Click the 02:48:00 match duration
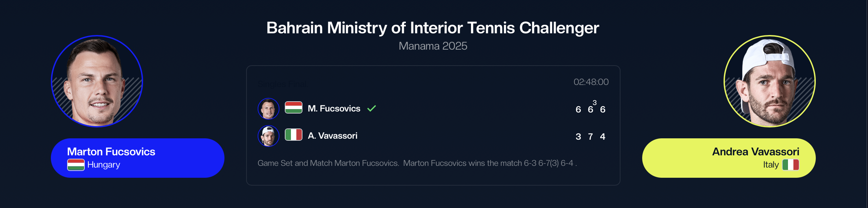 click(591, 82)
